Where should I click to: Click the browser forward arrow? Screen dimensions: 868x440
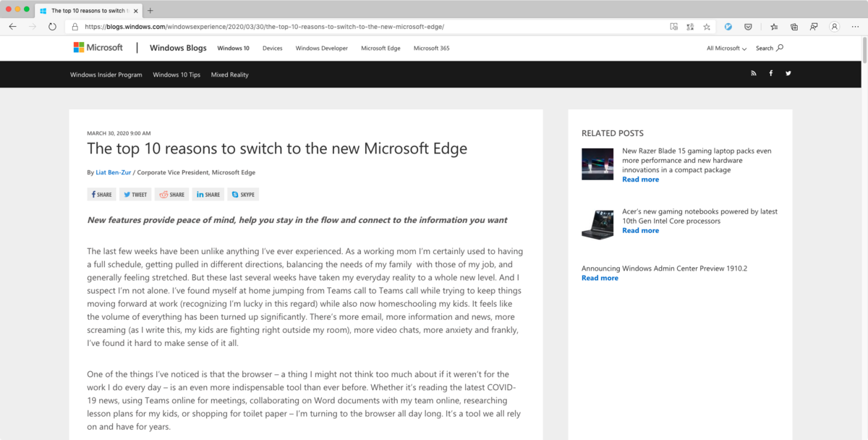[33, 27]
